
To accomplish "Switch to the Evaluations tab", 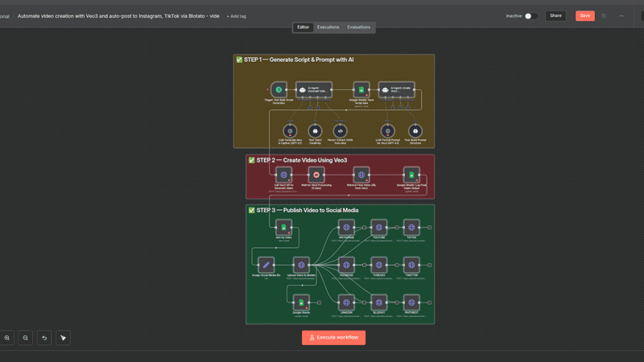I will pyautogui.click(x=358, y=27).
